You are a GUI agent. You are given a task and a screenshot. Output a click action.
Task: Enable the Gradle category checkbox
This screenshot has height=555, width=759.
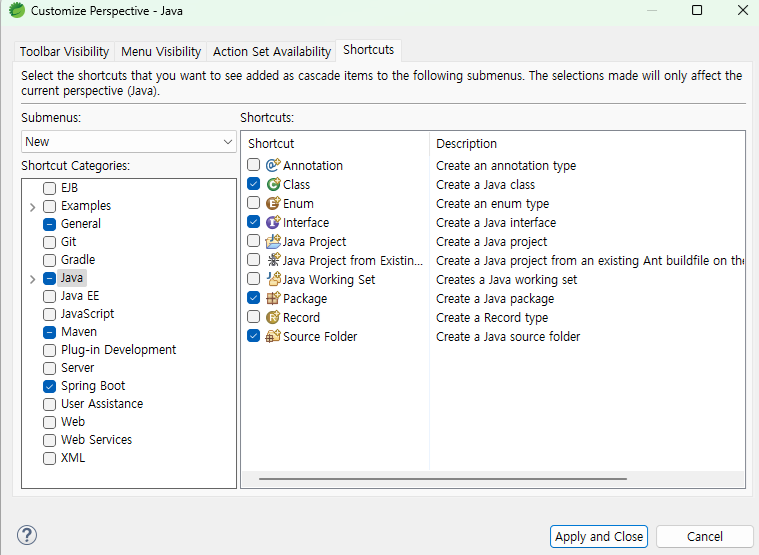click(x=49, y=260)
